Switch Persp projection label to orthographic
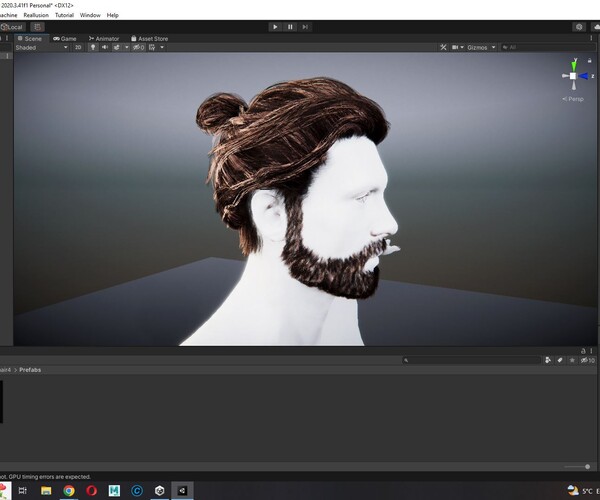This screenshot has width=600, height=500. click(x=573, y=99)
